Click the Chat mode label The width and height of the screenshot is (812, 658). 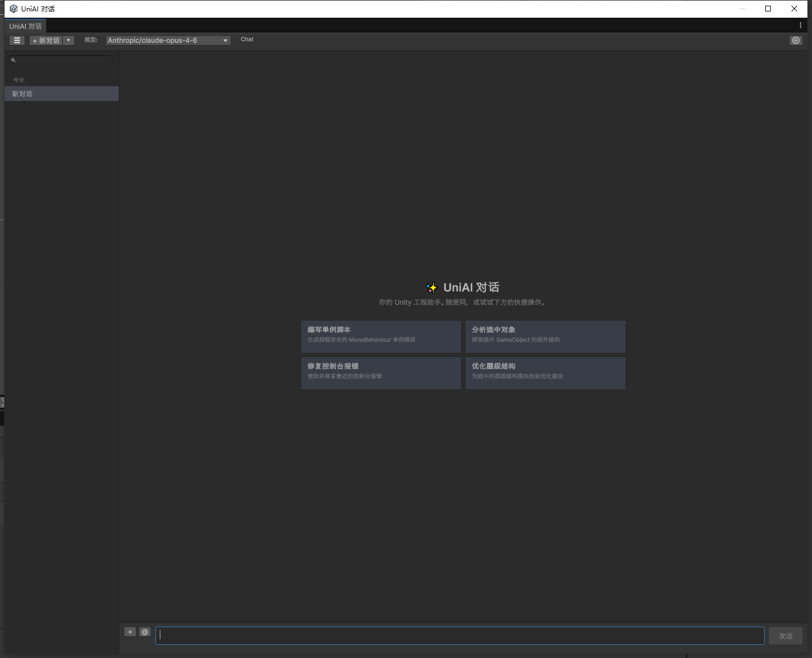[247, 39]
